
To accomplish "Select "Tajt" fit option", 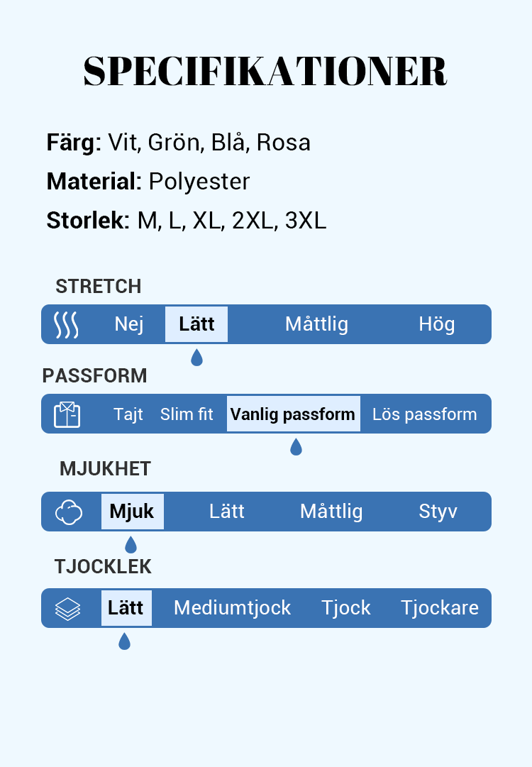I will (128, 414).
